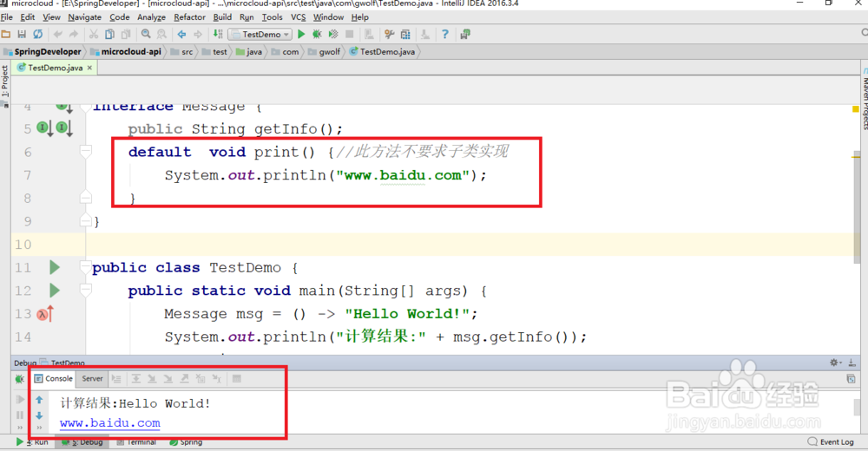Click the lambda gutter icon on line 13
868x451 pixels.
(x=45, y=314)
